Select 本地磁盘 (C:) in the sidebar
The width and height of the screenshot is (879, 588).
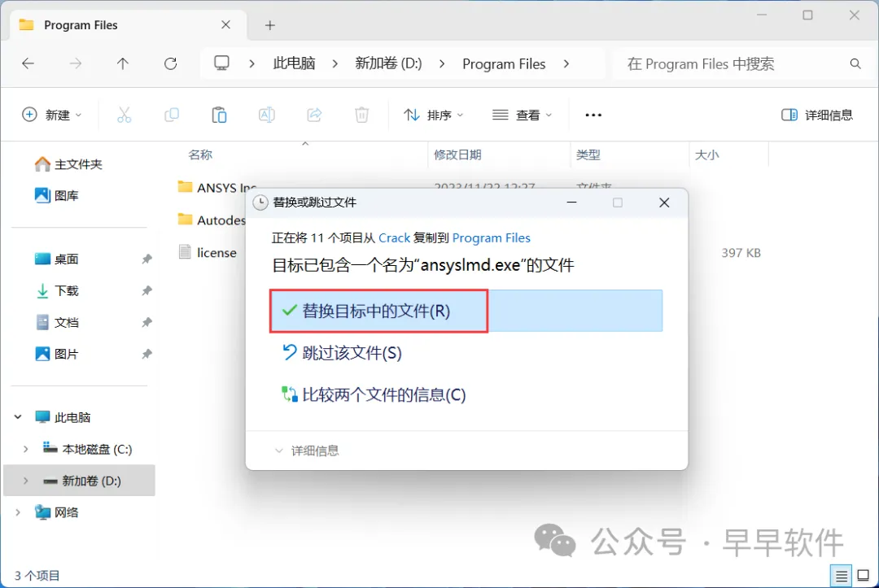(87, 449)
